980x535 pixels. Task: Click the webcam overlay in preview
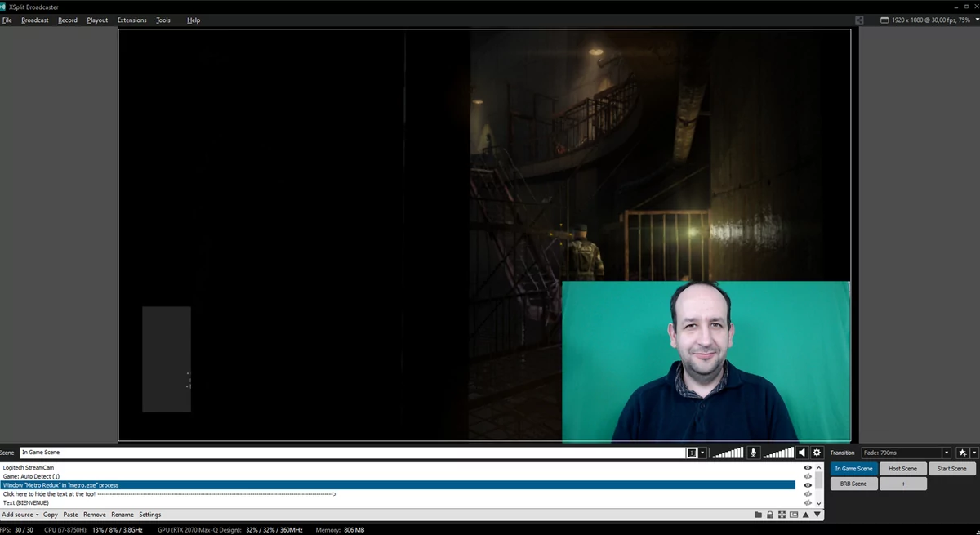click(x=706, y=361)
